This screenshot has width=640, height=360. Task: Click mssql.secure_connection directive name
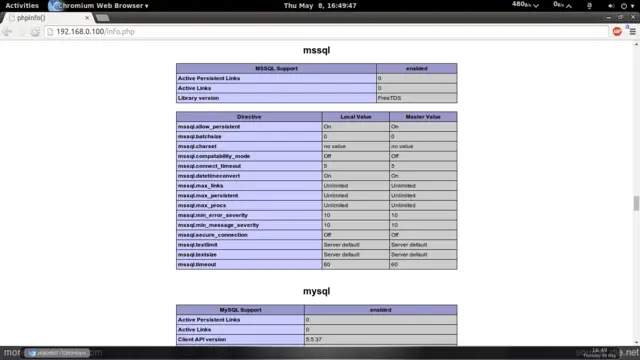pos(213,235)
